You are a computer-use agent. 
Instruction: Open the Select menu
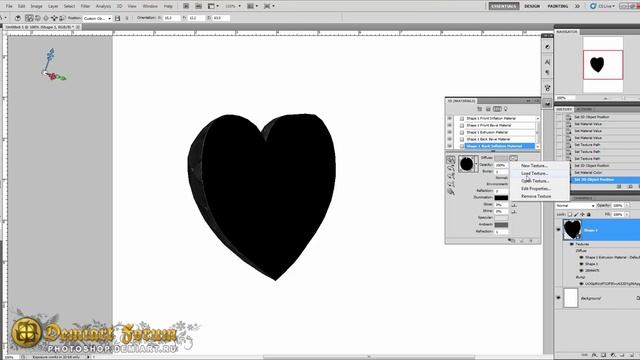(x=69, y=6)
